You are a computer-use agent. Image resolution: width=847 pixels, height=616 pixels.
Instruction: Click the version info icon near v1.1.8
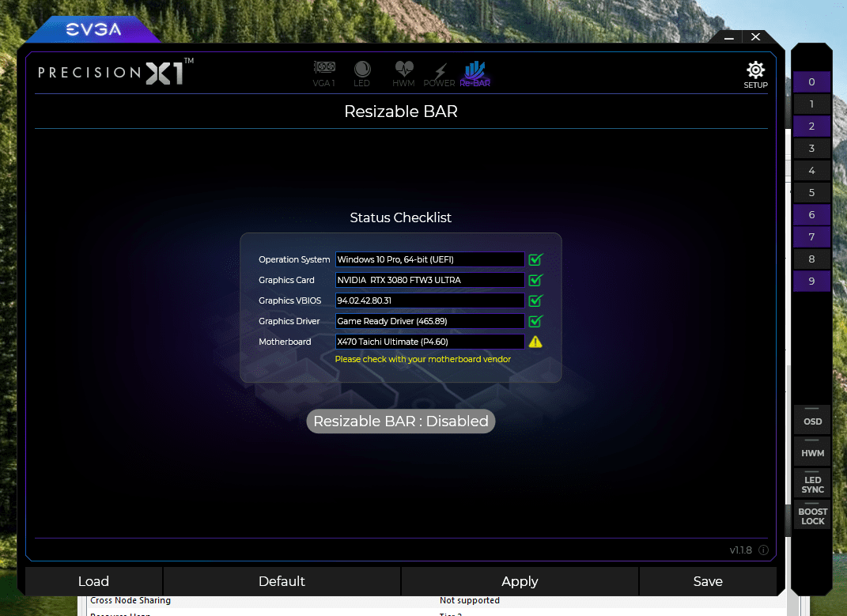point(763,550)
